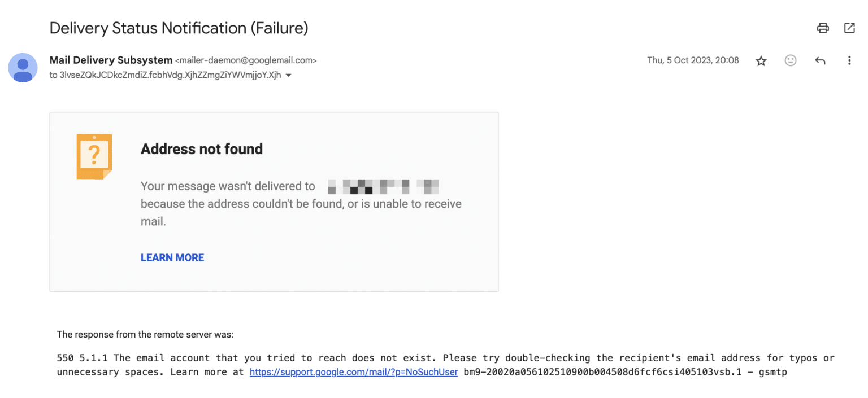This screenshot has height=398, width=868.
Task: Open the support.google.com NoSuchUser link
Action: click(x=353, y=371)
